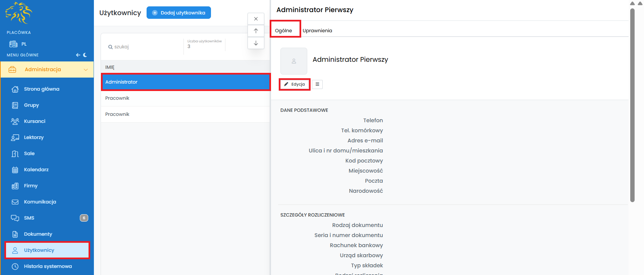Open Komunikacja envelope icon
The height and width of the screenshot is (275, 644).
click(15, 202)
